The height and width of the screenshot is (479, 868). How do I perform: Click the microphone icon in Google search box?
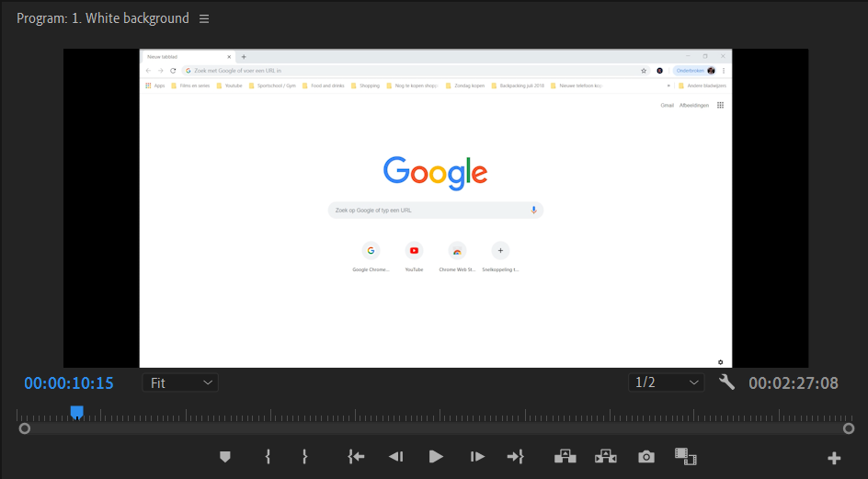(533, 211)
